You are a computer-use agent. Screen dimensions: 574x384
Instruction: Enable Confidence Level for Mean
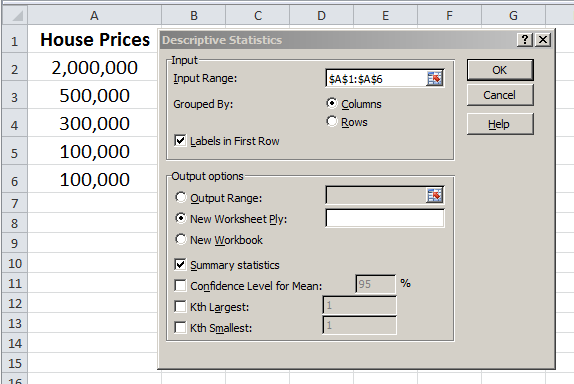[x=180, y=285]
